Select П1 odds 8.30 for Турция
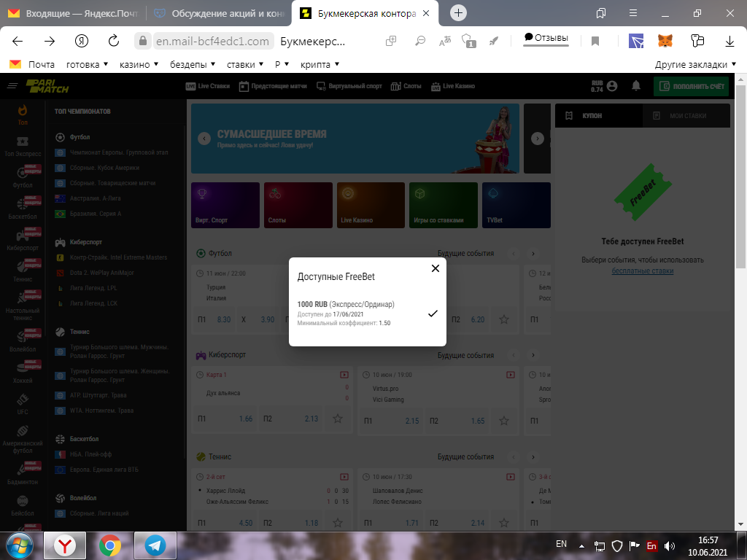This screenshot has height=560, width=747. (x=214, y=319)
